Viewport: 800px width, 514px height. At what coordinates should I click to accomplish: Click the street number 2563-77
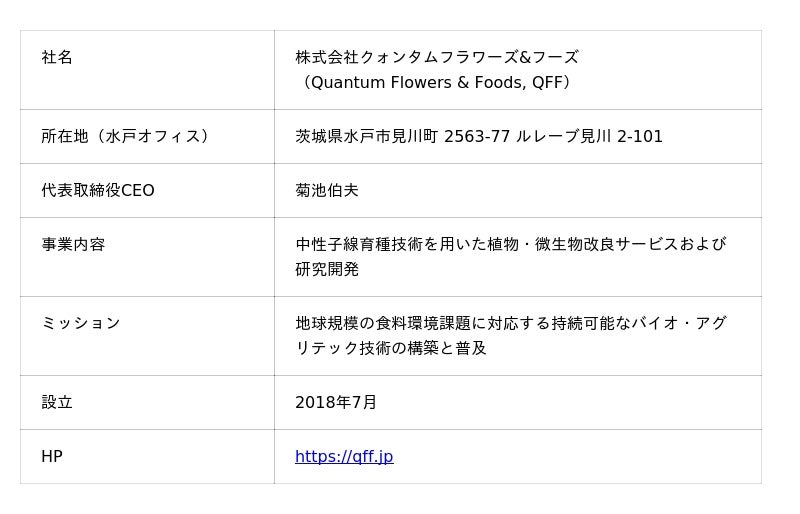pyautogui.click(x=477, y=137)
